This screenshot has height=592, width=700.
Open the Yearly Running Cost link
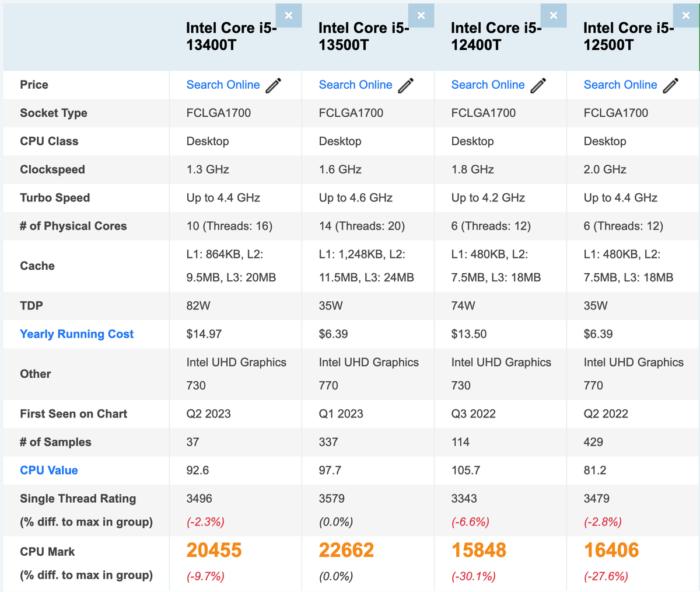click(76, 334)
